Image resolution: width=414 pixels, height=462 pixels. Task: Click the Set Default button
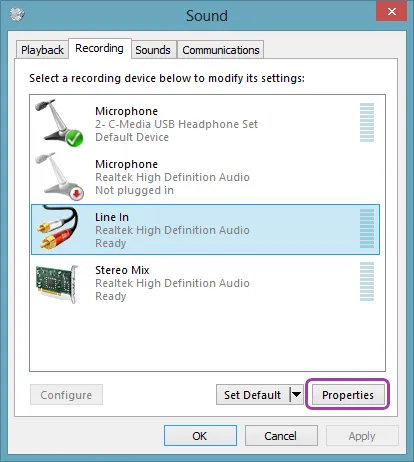tap(253, 395)
